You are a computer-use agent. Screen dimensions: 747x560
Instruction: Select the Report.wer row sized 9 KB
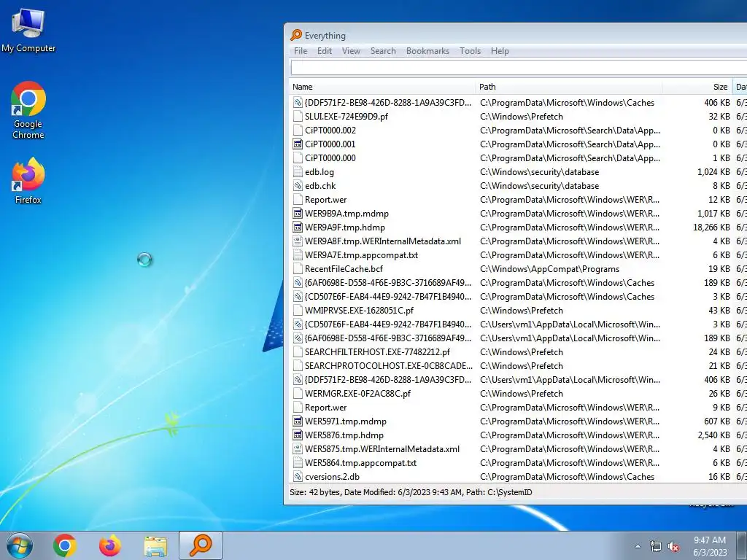(519, 407)
